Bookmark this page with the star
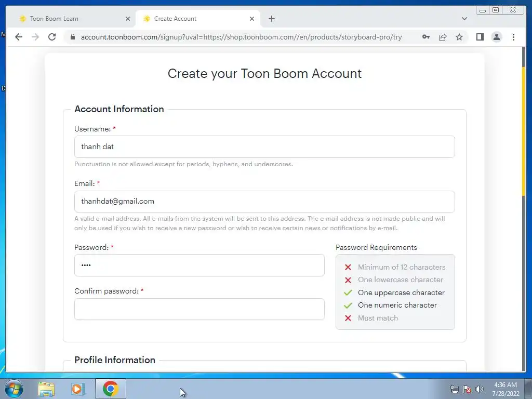Viewport: 532px width, 399px height. [459, 37]
